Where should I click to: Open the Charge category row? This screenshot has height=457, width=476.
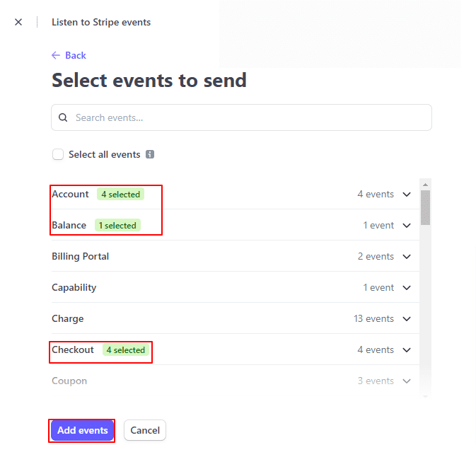click(236, 318)
